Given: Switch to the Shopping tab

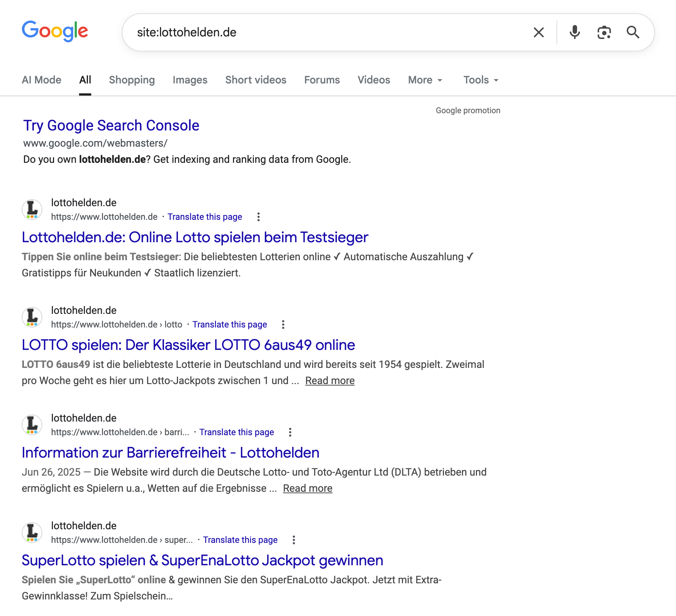Looking at the screenshot, I should click(132, 80).
